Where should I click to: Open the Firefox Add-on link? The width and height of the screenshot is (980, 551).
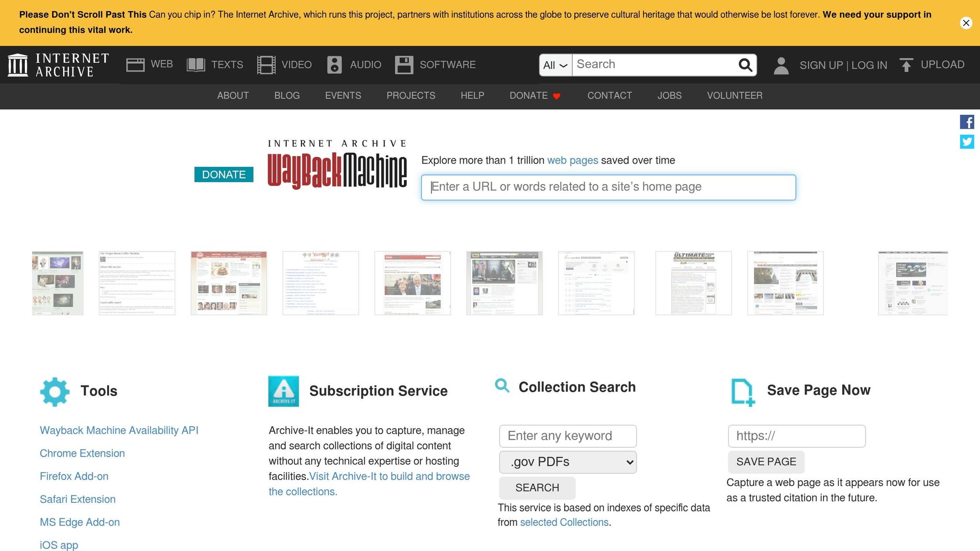coord(74,476)
